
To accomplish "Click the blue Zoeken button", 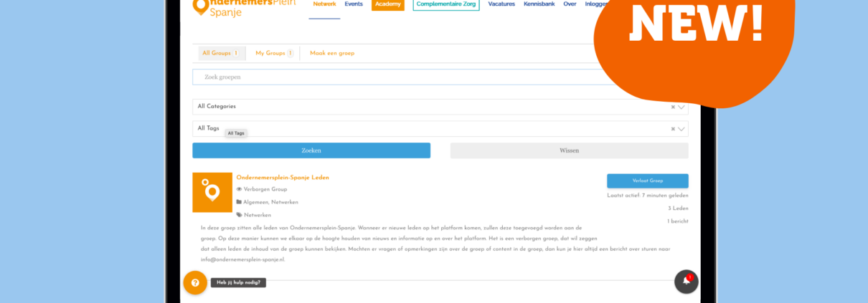I will (311, 150).
